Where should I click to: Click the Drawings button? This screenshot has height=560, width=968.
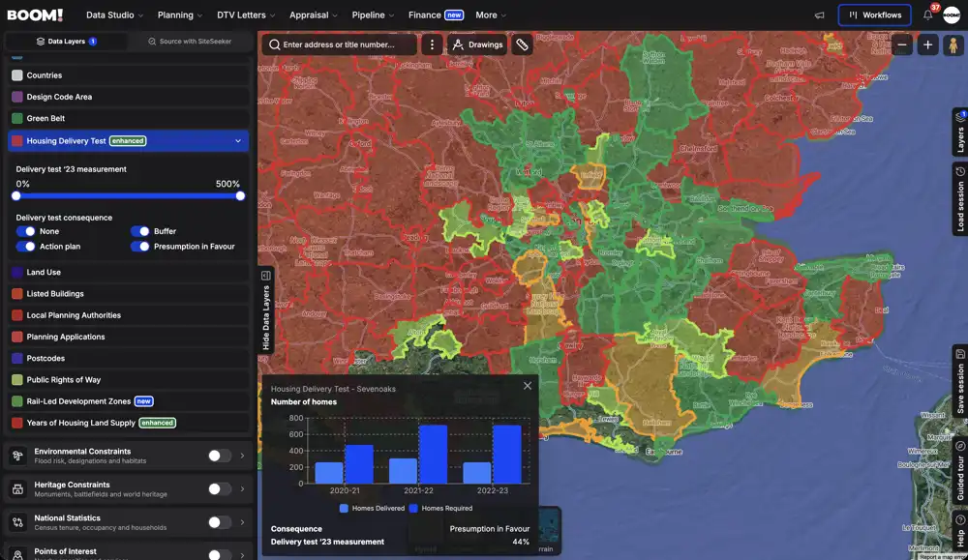click(477, 44)
